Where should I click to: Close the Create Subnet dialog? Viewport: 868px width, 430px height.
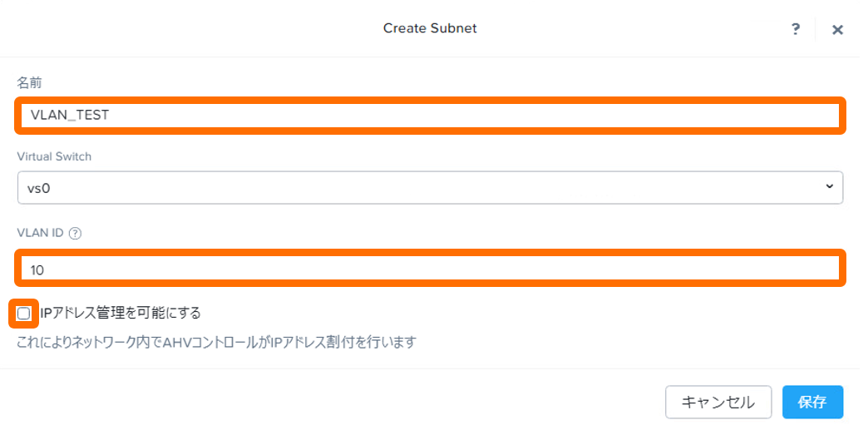coord(837,30)
